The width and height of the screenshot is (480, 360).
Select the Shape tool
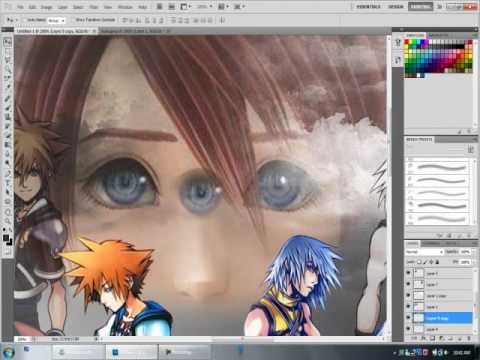pyautogui.click(x=7, y=201)
